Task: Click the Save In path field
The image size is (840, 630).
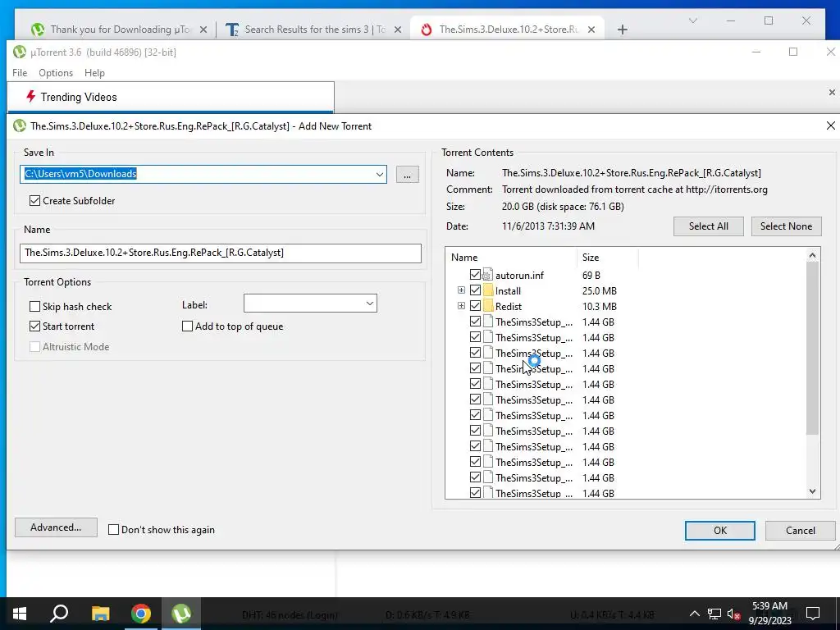Action: tap(203, 174)
